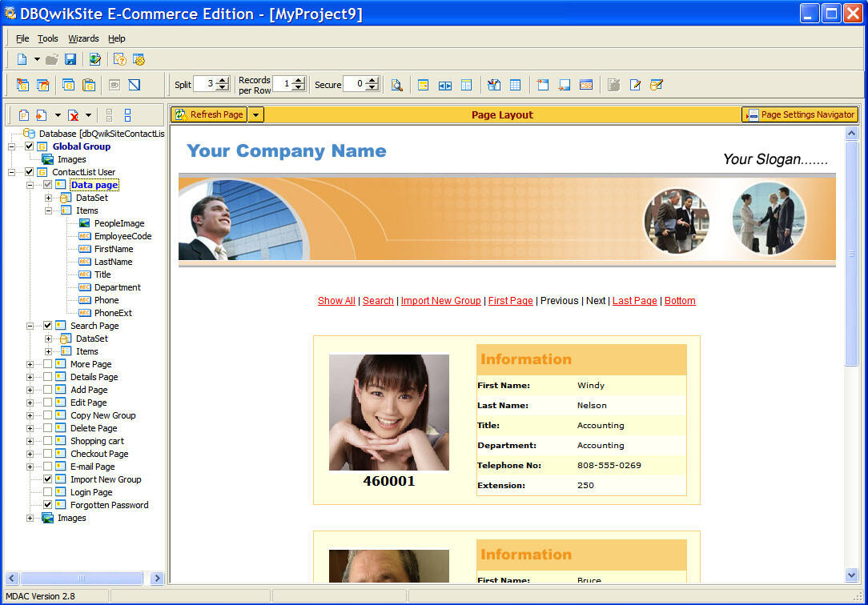This screenshot has height=605, width=868.
Task: Click the New project icon
Action: click(22, 59)
